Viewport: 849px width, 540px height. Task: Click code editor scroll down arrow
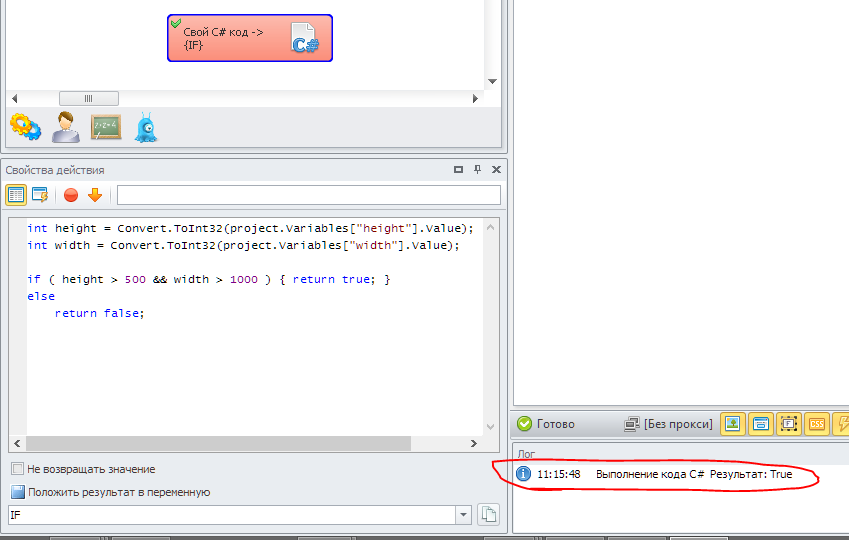point(491,427)
